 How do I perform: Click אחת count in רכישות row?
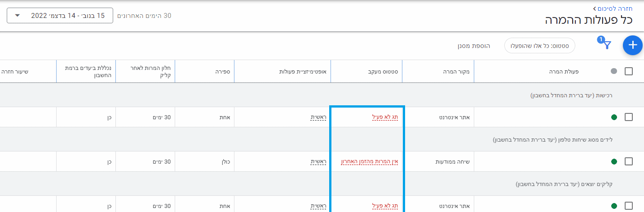(225, 117)
